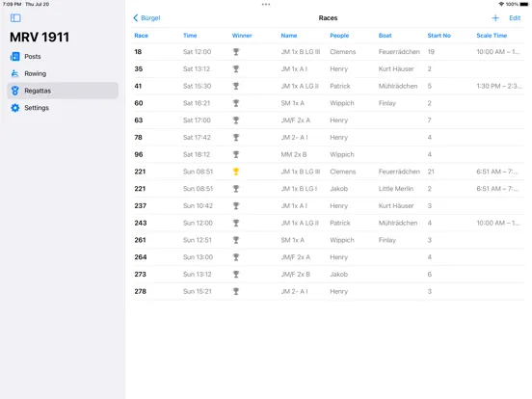Sort by the Boat column header
Viewport: 532px width, 399px height.
click(386, 36)
